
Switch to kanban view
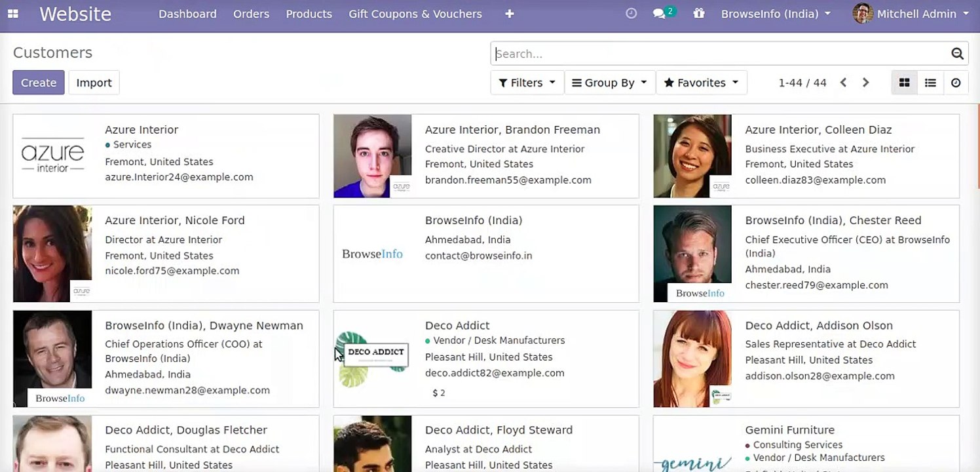coord(904,83)
